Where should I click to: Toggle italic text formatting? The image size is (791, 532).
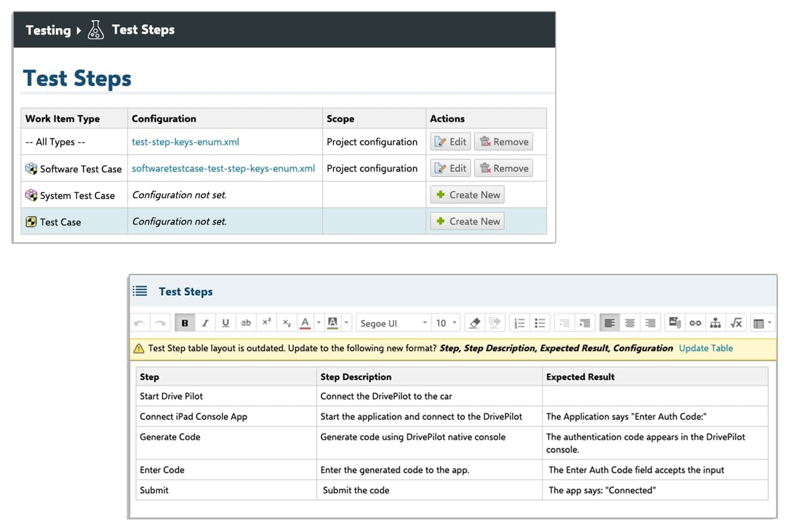(x=205, y=323)
